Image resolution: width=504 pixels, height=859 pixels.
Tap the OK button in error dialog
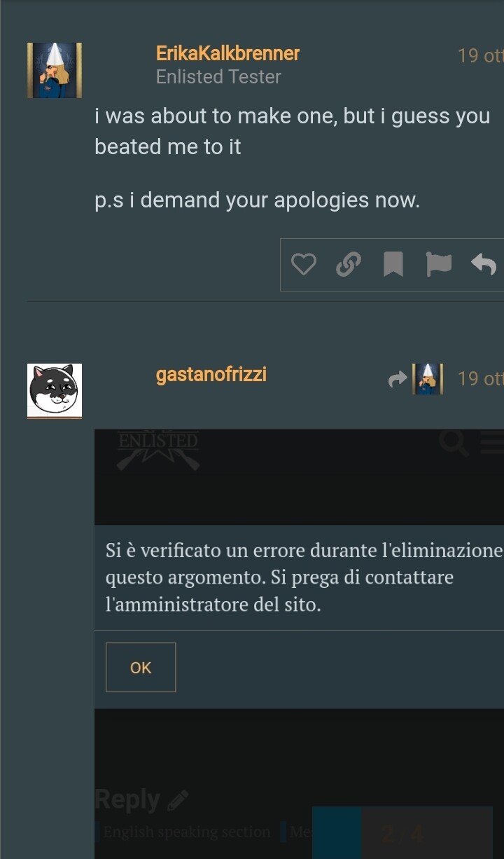141,667
